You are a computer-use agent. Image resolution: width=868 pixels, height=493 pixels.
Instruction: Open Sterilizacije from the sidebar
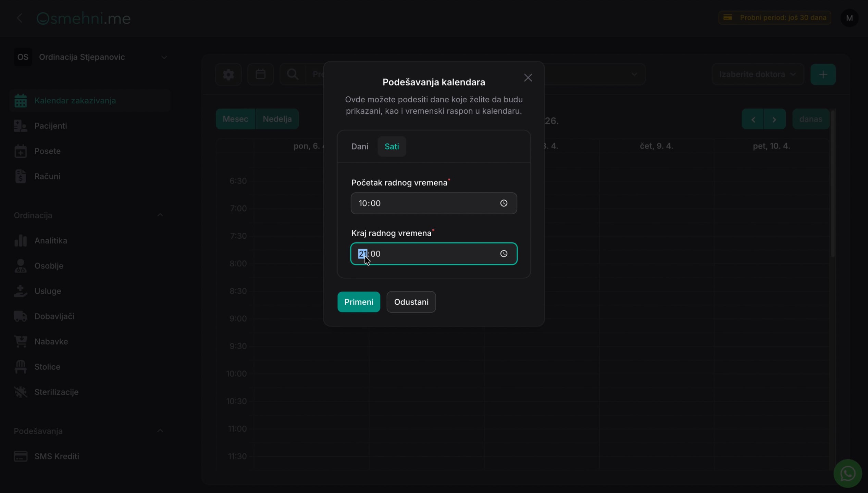56,392
